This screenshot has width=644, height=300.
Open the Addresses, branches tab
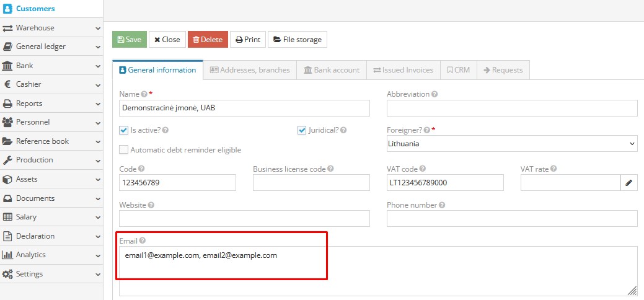(250, 70)
